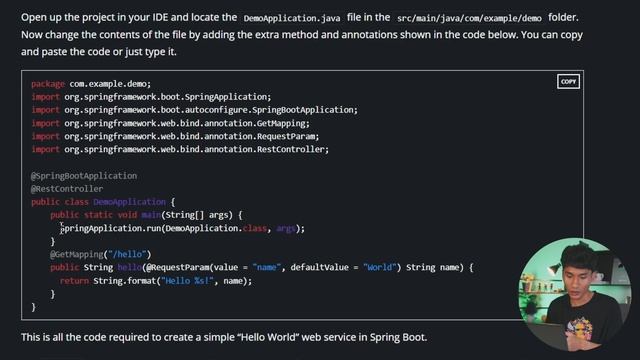Click the inline 'DemoApplication.java' file name
This screenshot has height=360, width=640.
291,18
